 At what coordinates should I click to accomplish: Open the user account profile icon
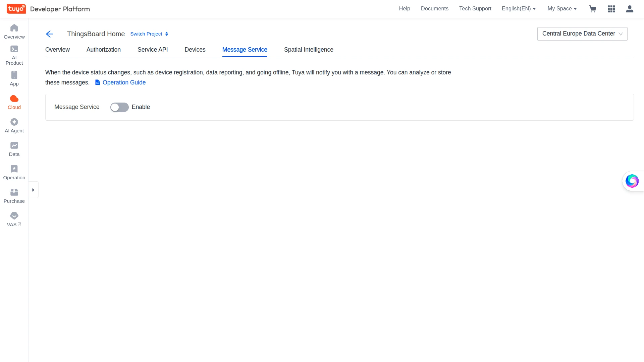pos(630,9)
